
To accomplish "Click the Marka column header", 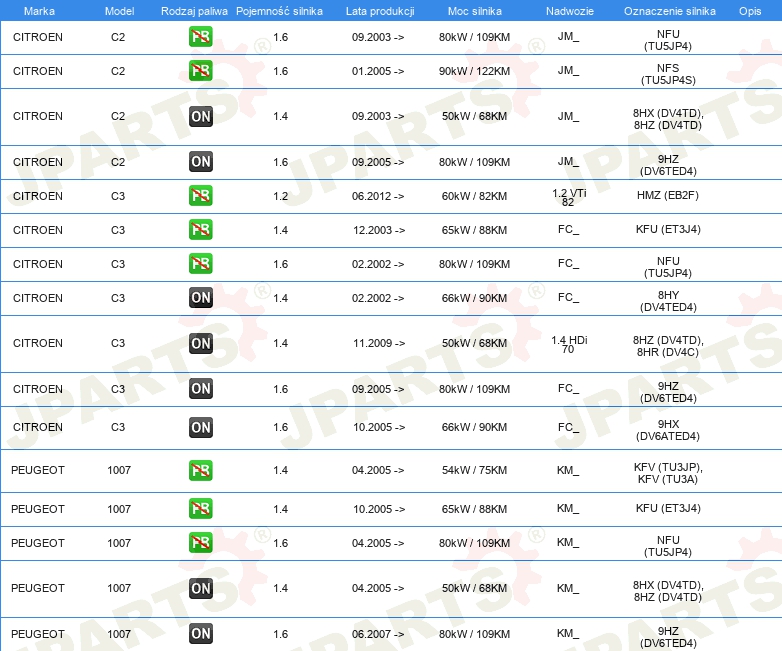I will (x=39, y=11).
